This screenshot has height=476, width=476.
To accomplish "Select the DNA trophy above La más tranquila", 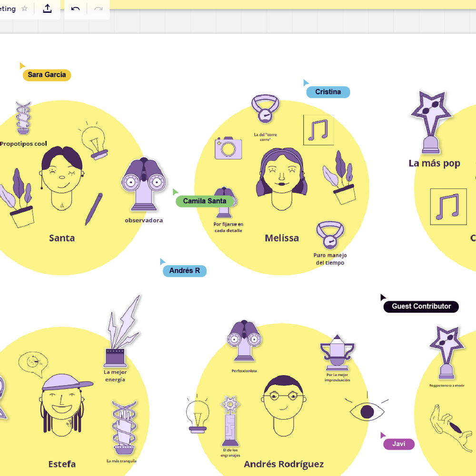I will 124,428.
